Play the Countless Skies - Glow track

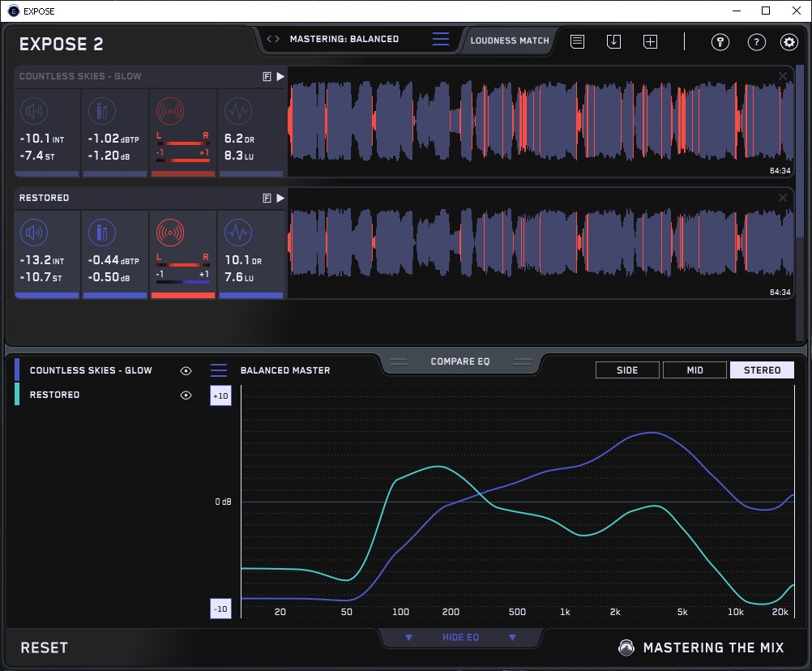280,76
